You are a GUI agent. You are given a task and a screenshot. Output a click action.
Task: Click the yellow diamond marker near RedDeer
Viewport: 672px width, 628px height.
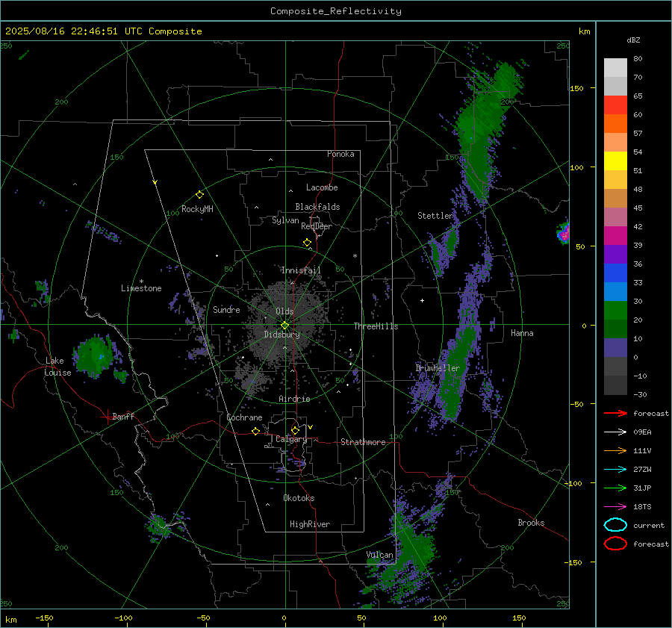click(307, 243)
